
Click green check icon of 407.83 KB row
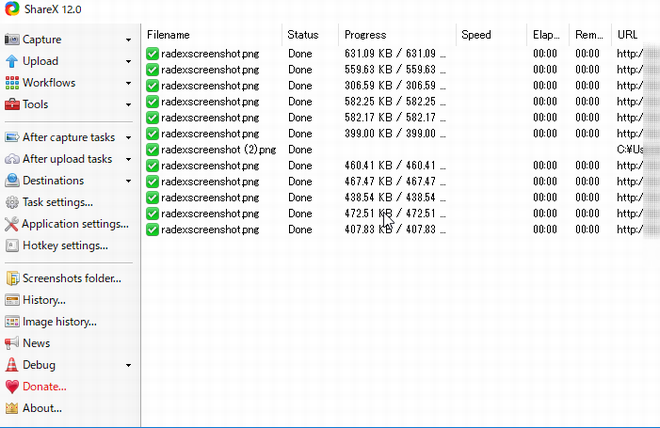click(x=152, y=230)
